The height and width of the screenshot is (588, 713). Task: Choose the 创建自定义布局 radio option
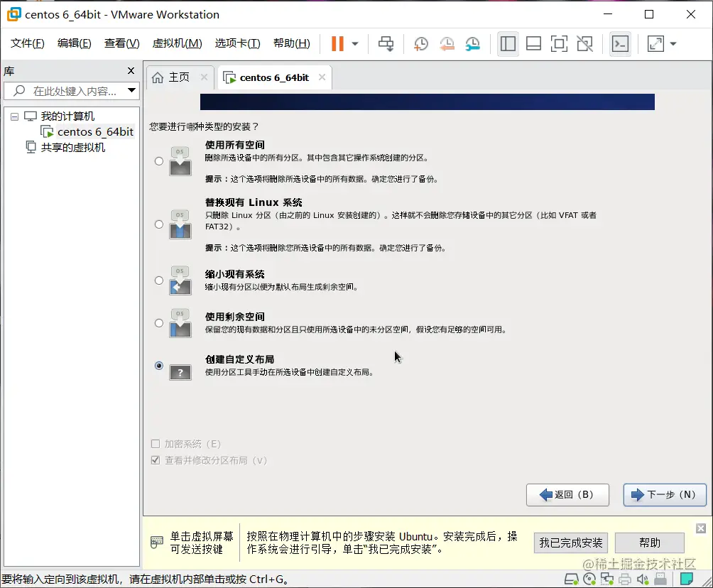click(158, 366)
